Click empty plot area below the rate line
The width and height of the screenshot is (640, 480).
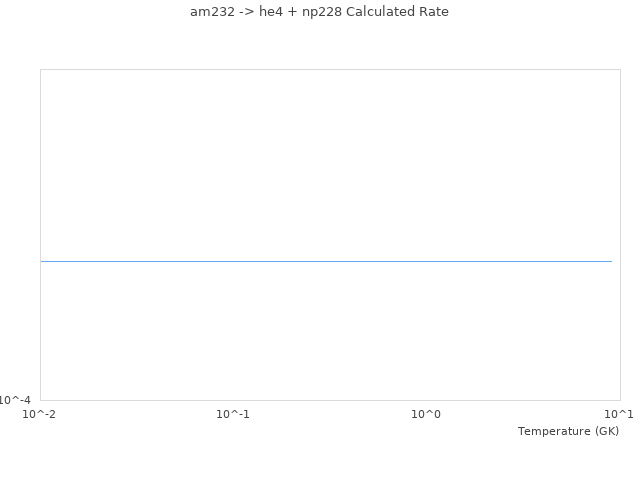pos(326,330)
